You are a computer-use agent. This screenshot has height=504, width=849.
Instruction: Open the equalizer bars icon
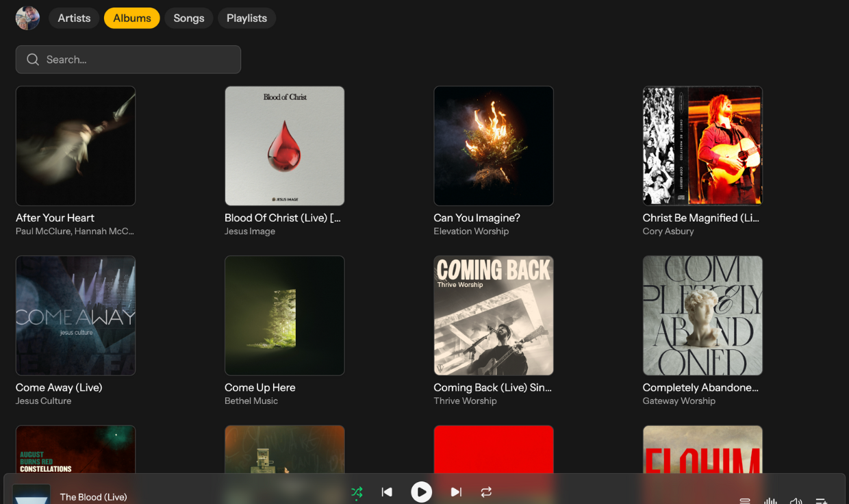(770, 501)
